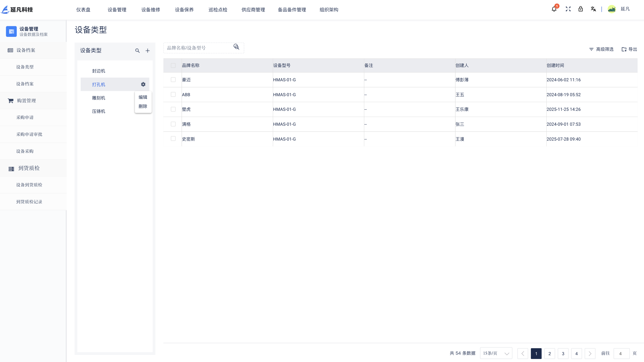The image size is (644, 362).
Task: Click the gear icon beside 打孔机
Action: coord(143,84)
